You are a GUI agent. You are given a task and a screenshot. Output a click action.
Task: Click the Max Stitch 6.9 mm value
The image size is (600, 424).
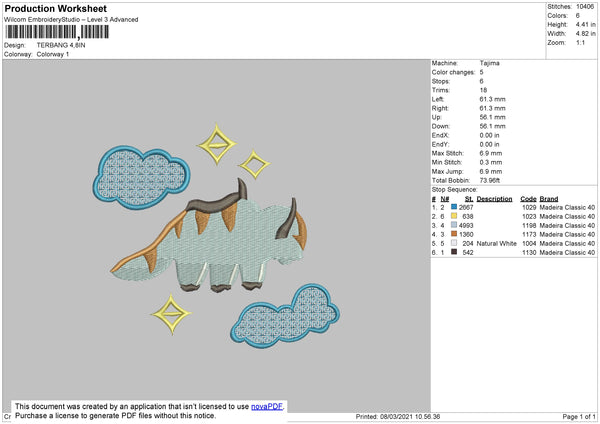tap(491, 153)
